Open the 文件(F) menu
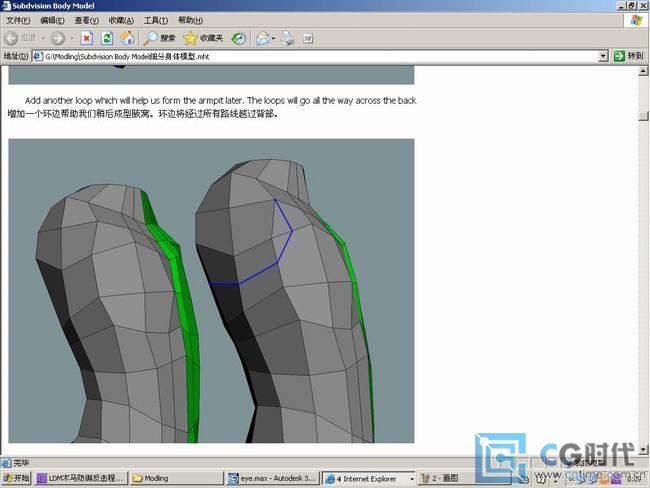Screen dimensions: 650x488 tap(18, 20)
